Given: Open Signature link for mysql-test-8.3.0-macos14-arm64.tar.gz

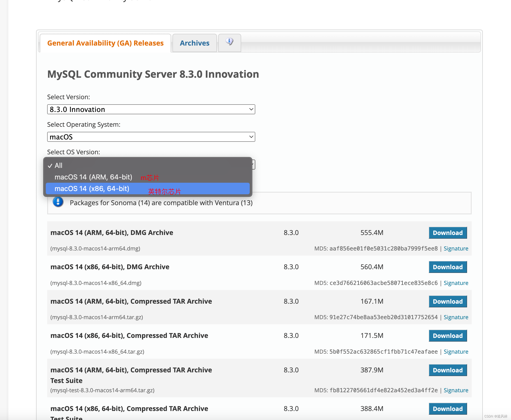Looking at the screenshot, I should click(456, 390).
